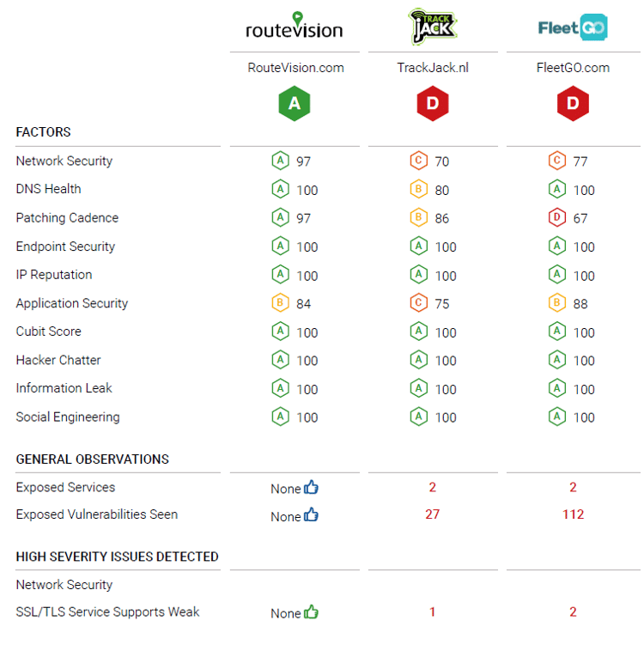This screenshot has width=644, height=651.
Task: Click the FleetGO logo
Action: (x=573, y=27)
